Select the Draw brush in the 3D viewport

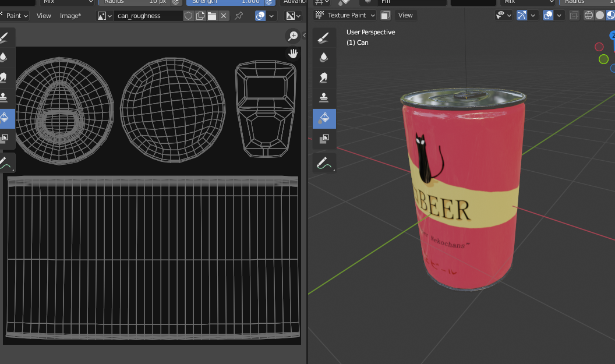click(324, 37)
